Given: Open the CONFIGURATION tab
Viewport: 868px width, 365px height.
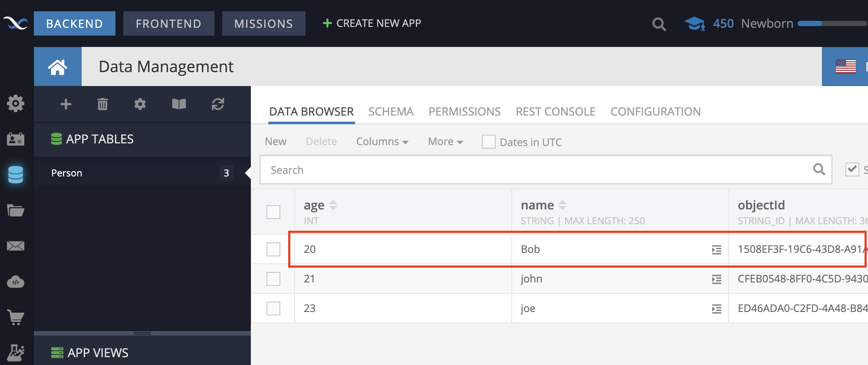Looking at the screenshot, I should [656, 112].
